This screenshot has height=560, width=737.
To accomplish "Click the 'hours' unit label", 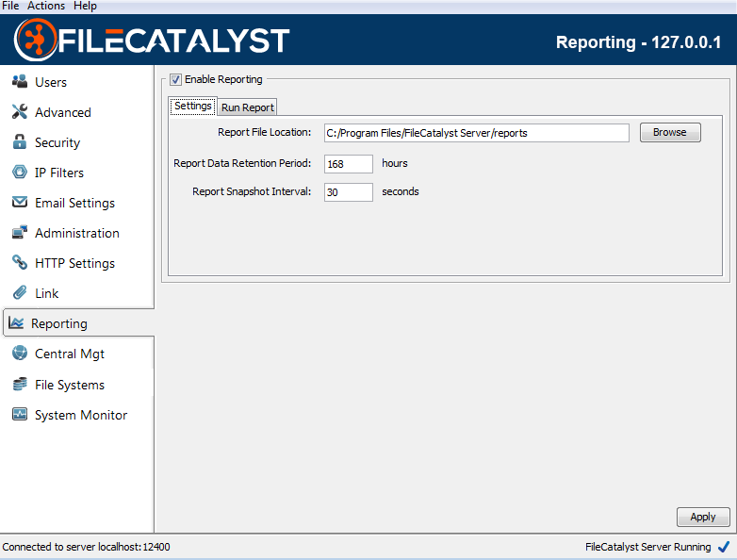I will point(394,163).
